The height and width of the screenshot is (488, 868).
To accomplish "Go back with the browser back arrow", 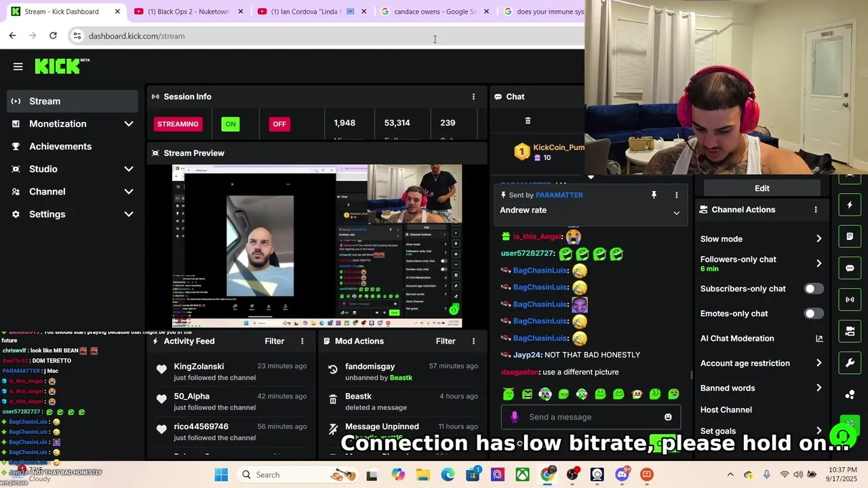I will pos(13,35).
